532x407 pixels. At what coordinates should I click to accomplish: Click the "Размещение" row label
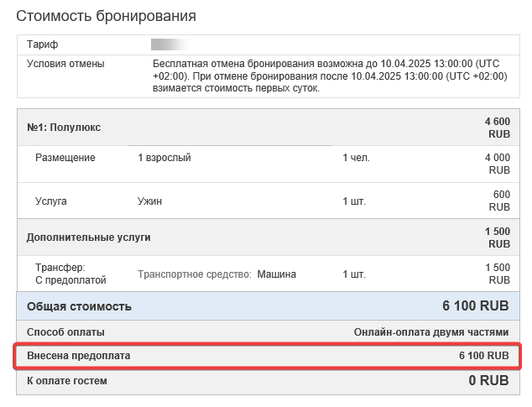pos(65,158)
